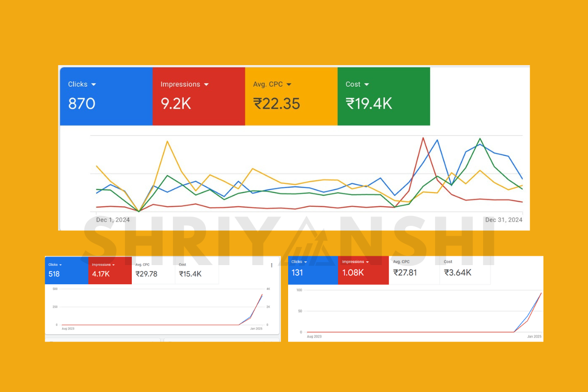Click the ₹22.35 average CPC value
This screenshot has width=588, height=392.
pos(277,104)
